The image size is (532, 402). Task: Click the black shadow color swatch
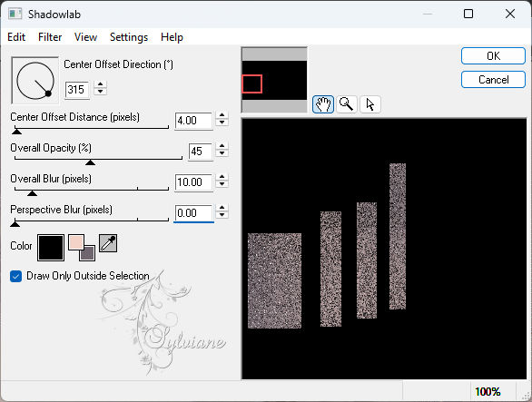(51, 248)
